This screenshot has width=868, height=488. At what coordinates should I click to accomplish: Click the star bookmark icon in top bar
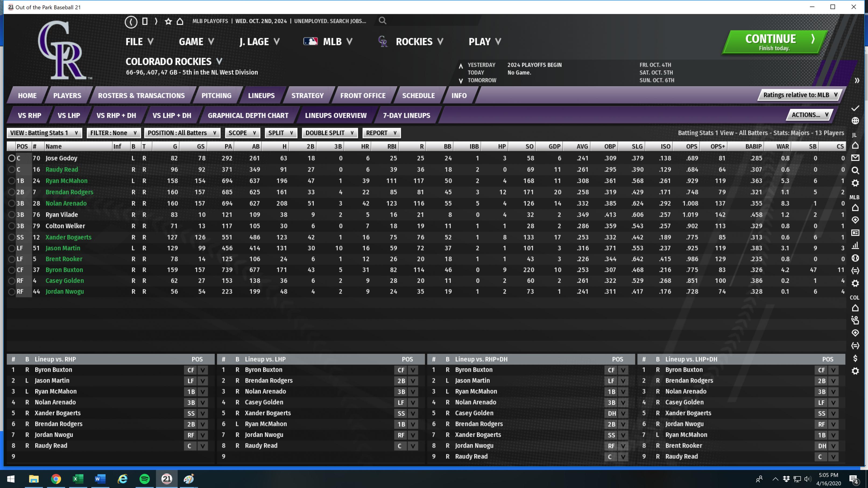click(168, 22)
